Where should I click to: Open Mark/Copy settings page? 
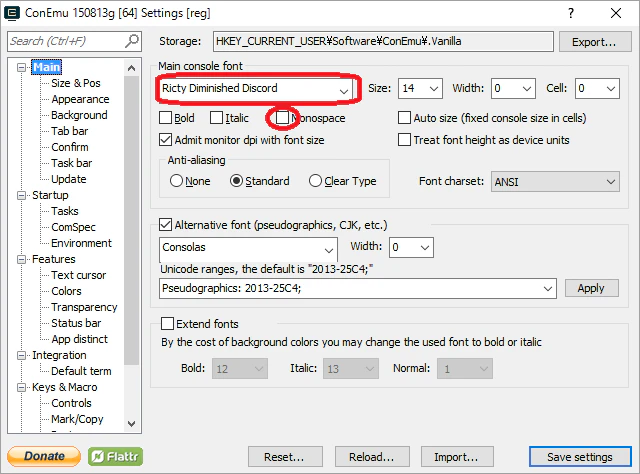(77, 419)
